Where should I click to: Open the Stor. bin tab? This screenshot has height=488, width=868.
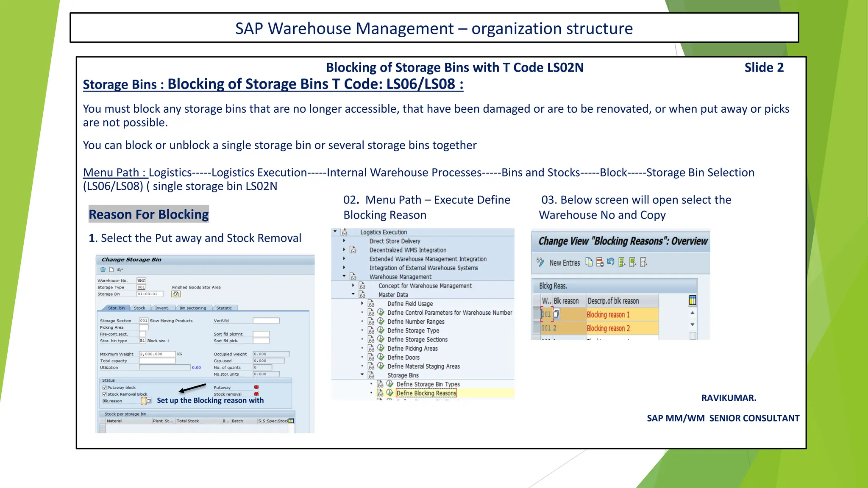116,308
